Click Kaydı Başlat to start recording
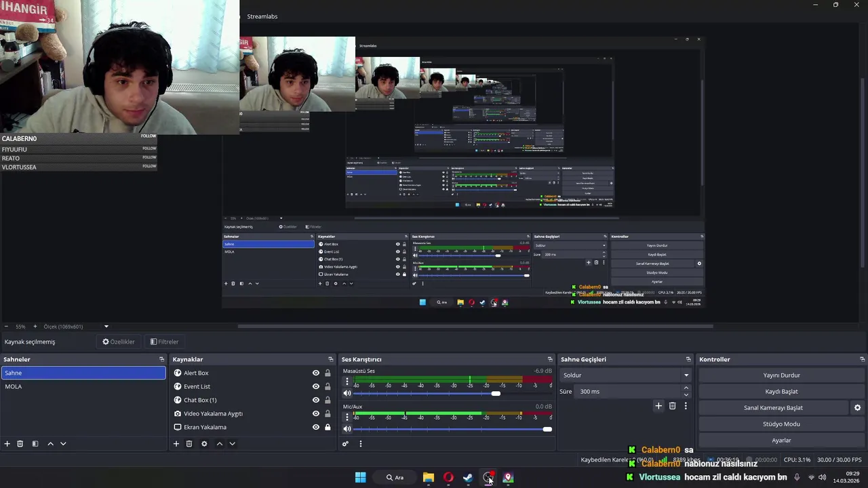The image size is (868, 488). (781, 392)
